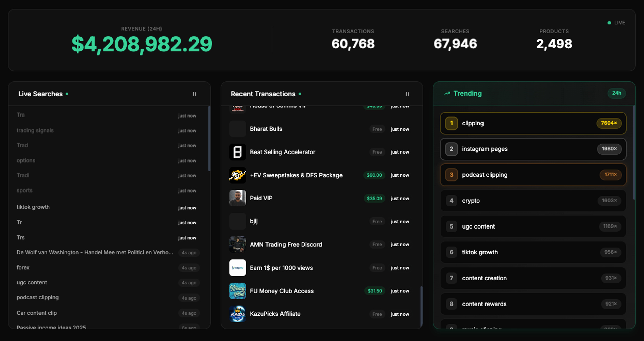
Task: Click the Trending arrow icon
Action: pos(447,93)
